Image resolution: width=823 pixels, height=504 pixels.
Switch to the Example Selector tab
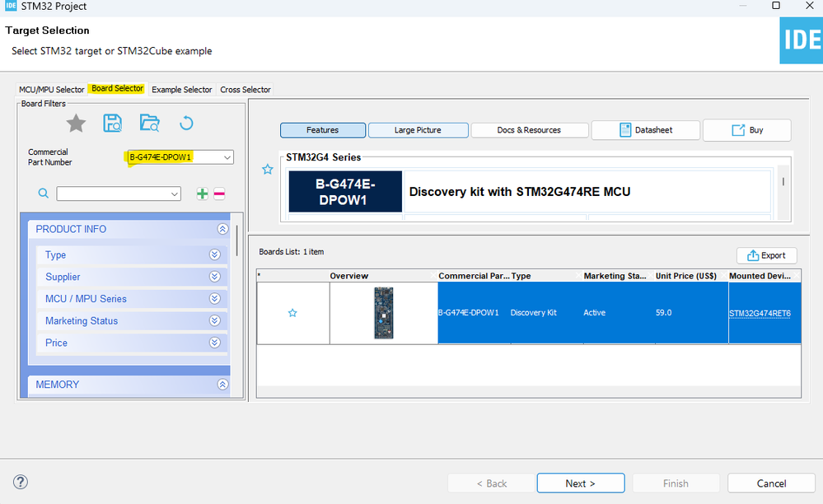[x=181, y=90]
